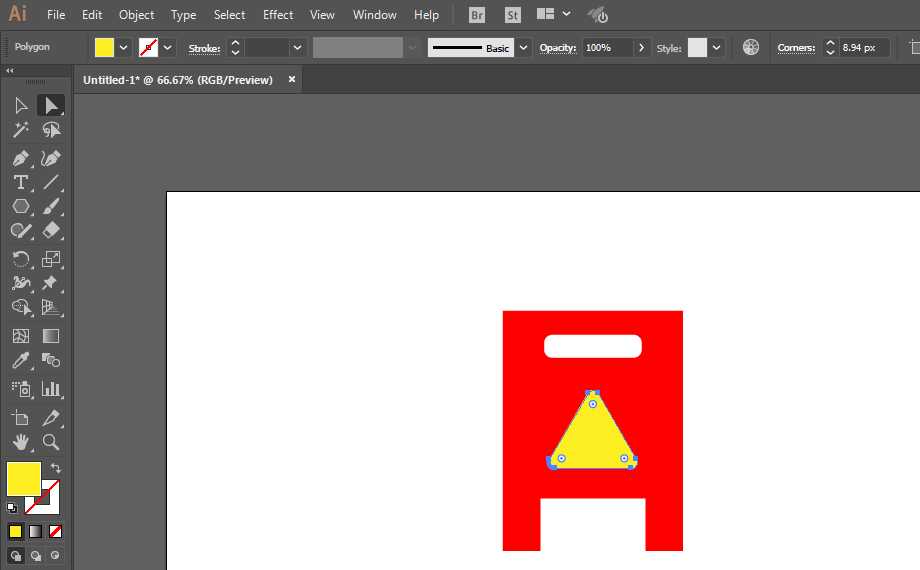The image size is (920, 570).
Task: Select the Hand tool
Action: tap(20, 441)
